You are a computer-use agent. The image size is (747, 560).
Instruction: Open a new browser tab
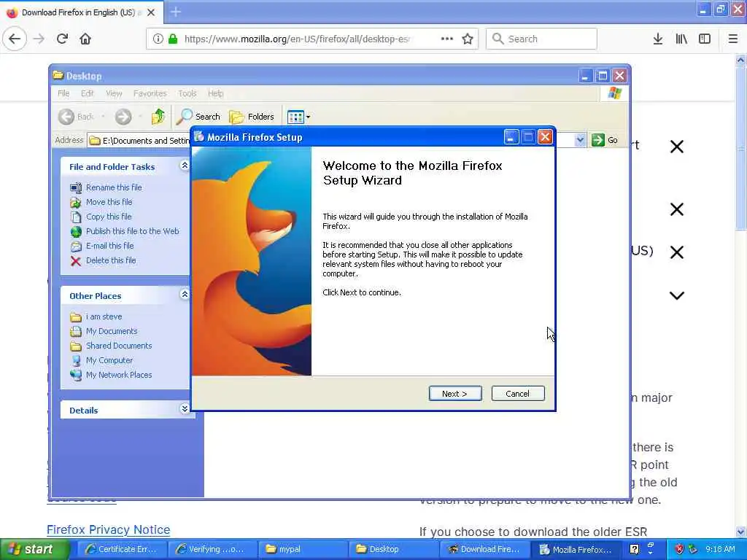pyautogui.click(x=175, y=12)
